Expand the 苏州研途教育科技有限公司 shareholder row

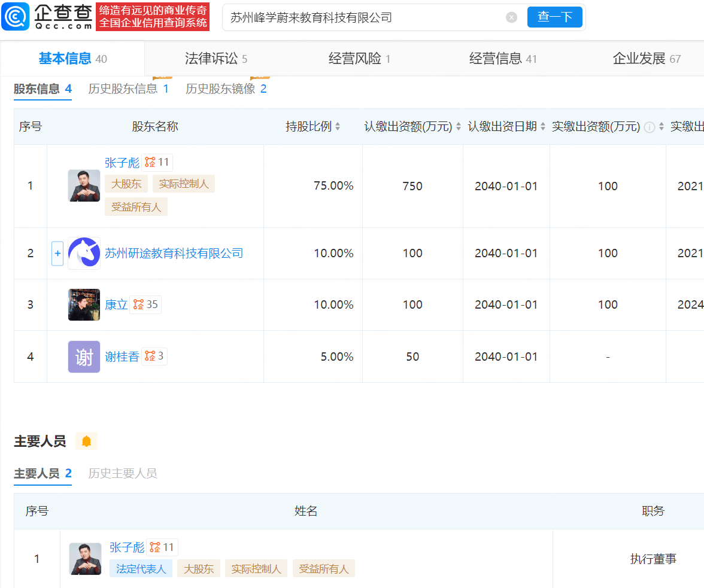(57, 253)
